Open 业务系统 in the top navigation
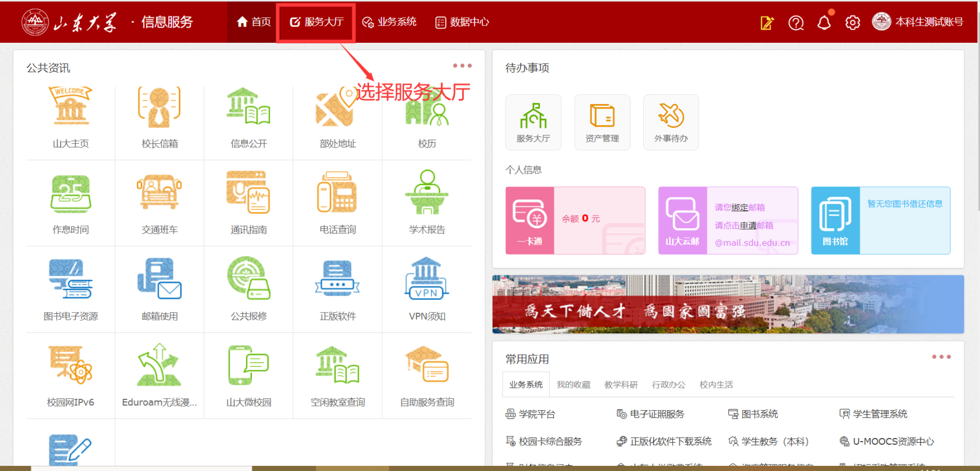Viewport: 980px width, 471px height. pyautogui.click(x=389, y=22)
